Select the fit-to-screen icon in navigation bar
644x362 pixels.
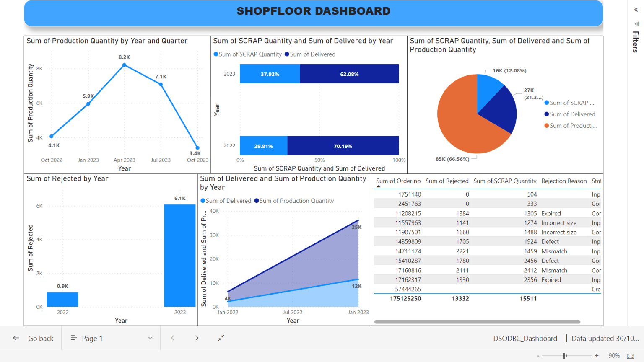pos(221,338)
